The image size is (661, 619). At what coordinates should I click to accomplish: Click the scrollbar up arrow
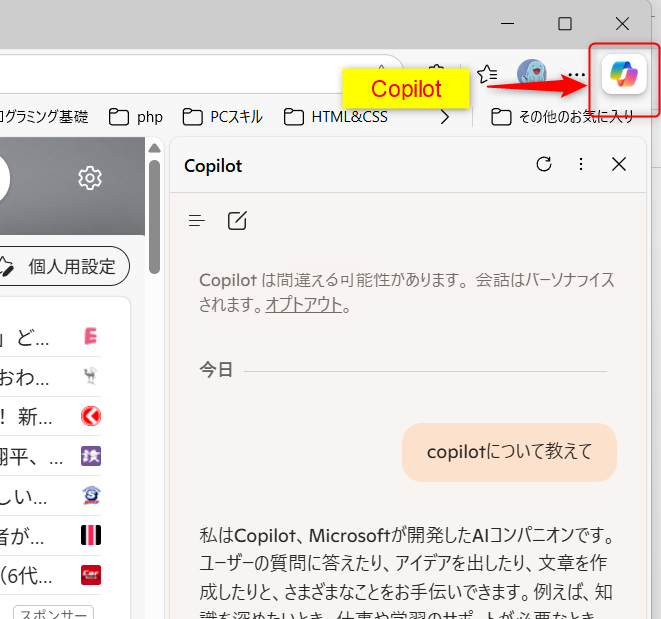[155, 148]
